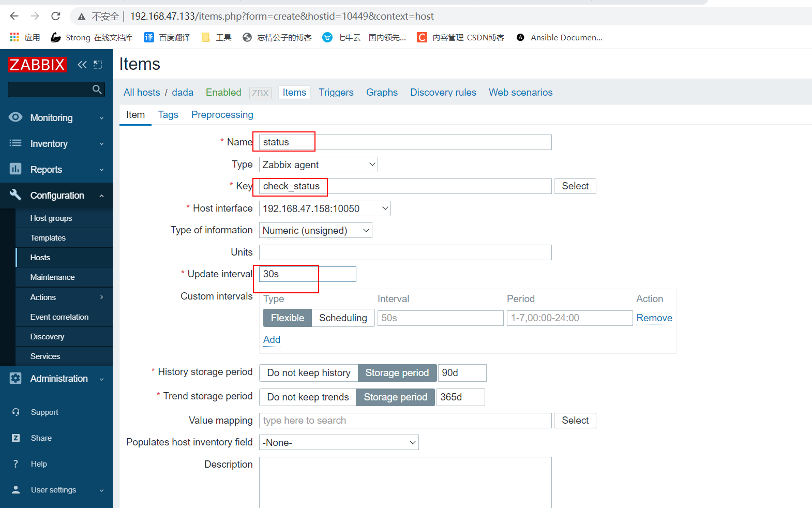Viewport: 812px width, 508px height.
Task: Expand the Reports menu chevron
Action: (101, 170)
